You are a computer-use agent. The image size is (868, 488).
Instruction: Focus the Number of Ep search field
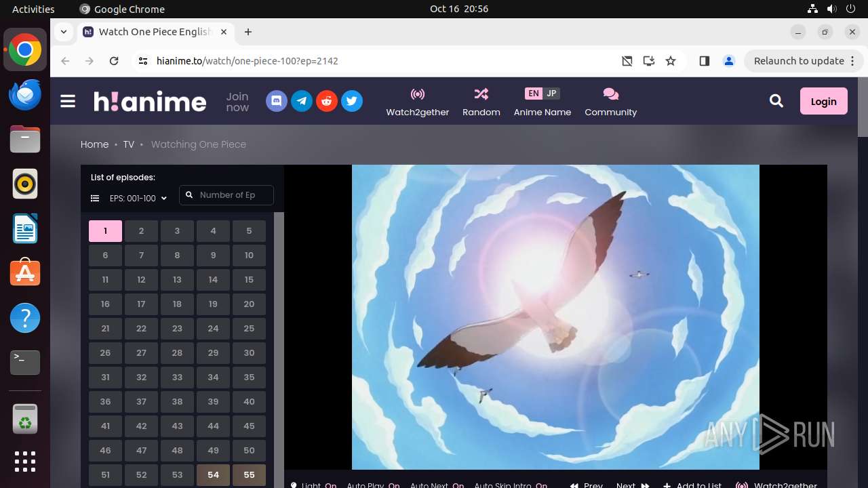226,195
